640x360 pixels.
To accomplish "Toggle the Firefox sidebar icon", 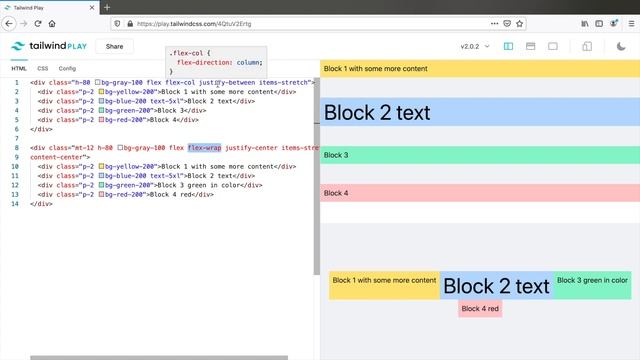I will coord(599,24).
